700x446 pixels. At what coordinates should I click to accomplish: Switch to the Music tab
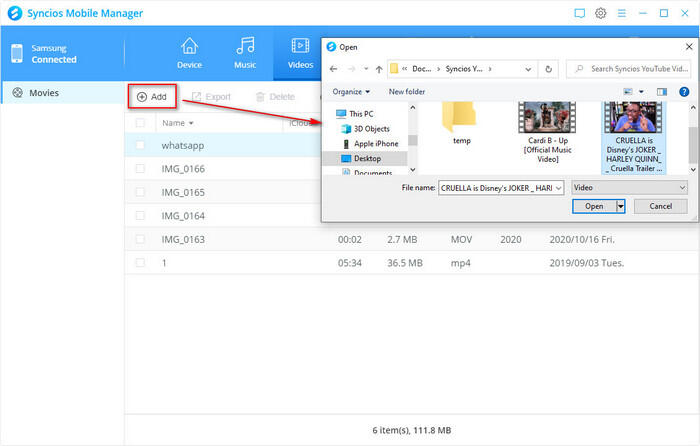coord(245,53)
